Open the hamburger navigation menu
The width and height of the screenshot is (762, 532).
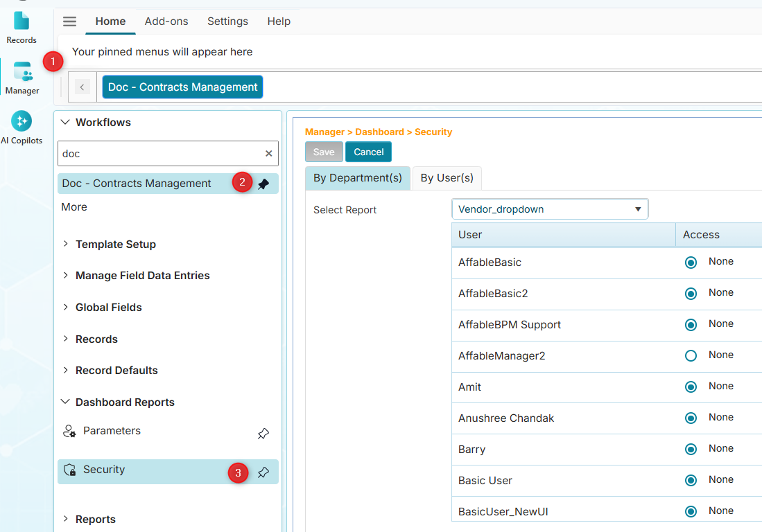click(x=69, y=21)
